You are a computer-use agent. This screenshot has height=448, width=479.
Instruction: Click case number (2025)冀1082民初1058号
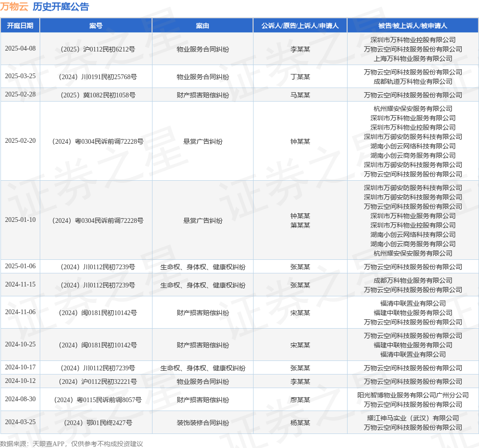(x=98, y=95)
